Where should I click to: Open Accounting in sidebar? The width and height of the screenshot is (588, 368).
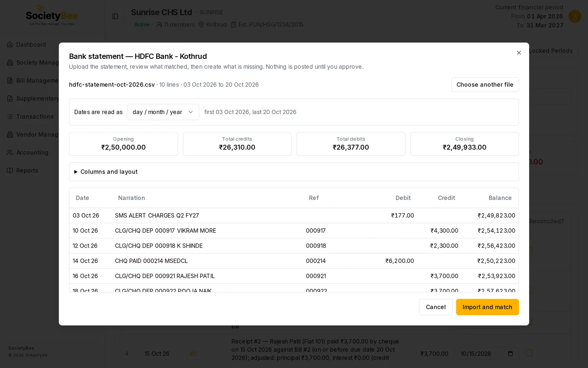coord(32,152)
